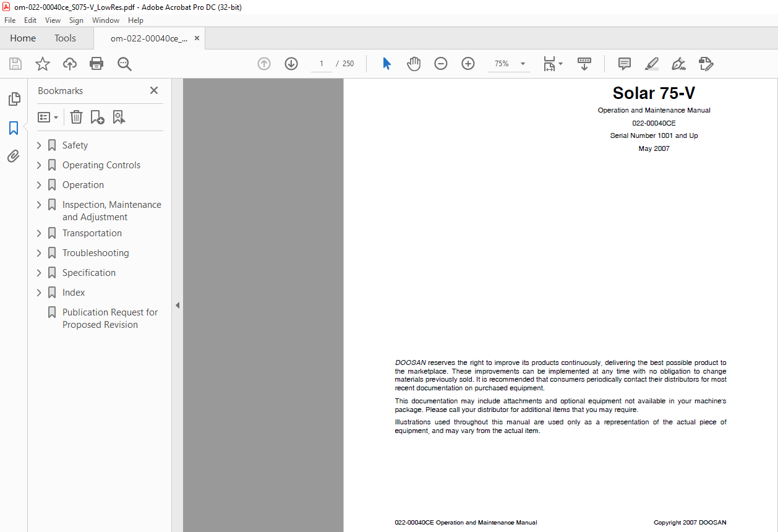Add a new bookmark icon
Viewport: 778px width, 532px height.
98,117
